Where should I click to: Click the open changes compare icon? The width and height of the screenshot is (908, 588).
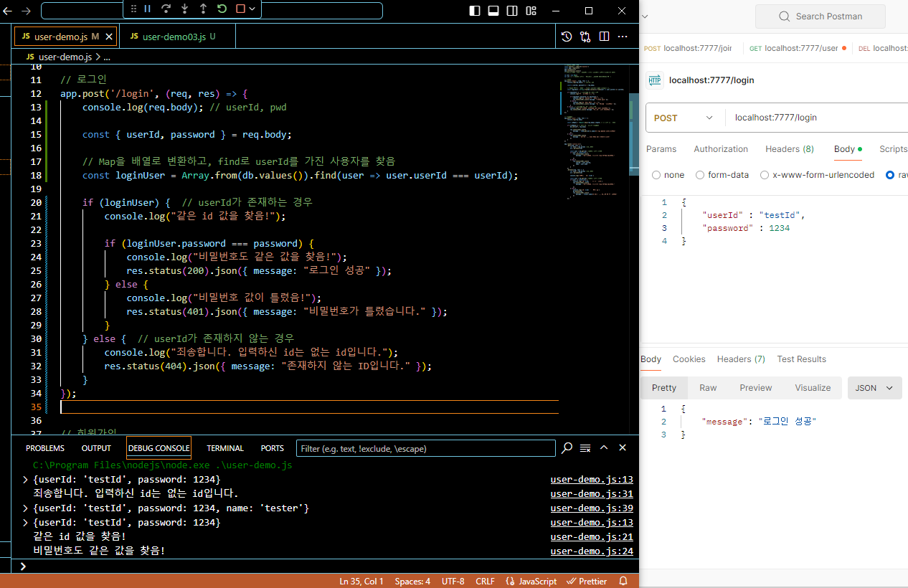coord(585,37)
